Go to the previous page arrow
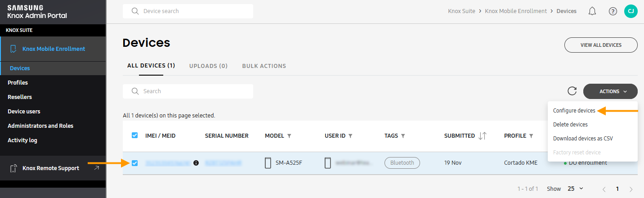 pos(604,189)
